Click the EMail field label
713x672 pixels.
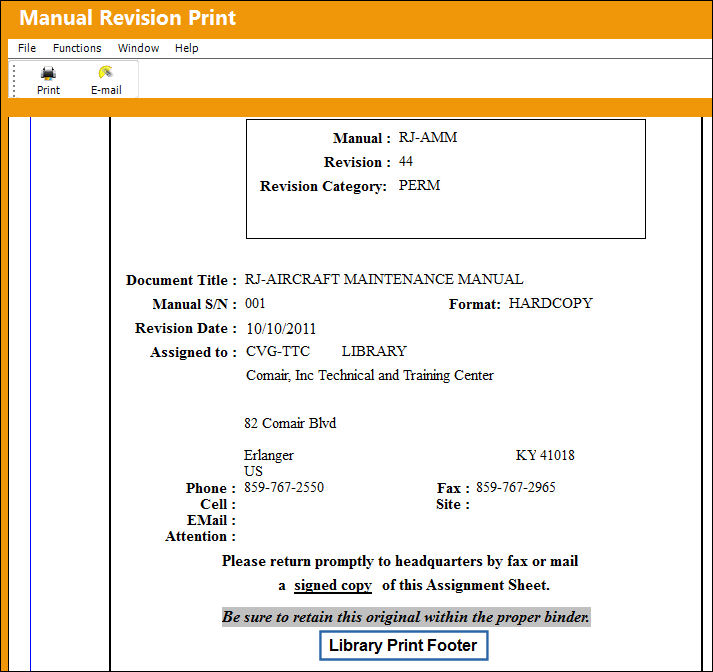(x=211, y=520)
